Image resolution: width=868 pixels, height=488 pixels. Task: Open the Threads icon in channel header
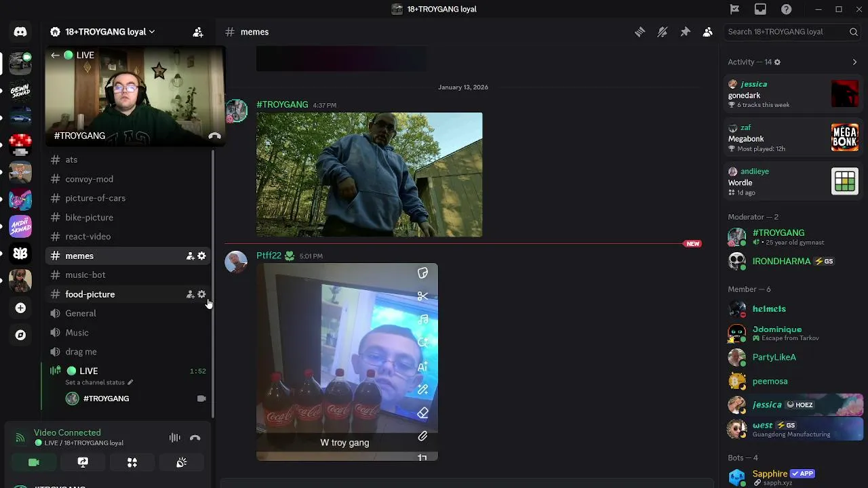pos(639,32)
